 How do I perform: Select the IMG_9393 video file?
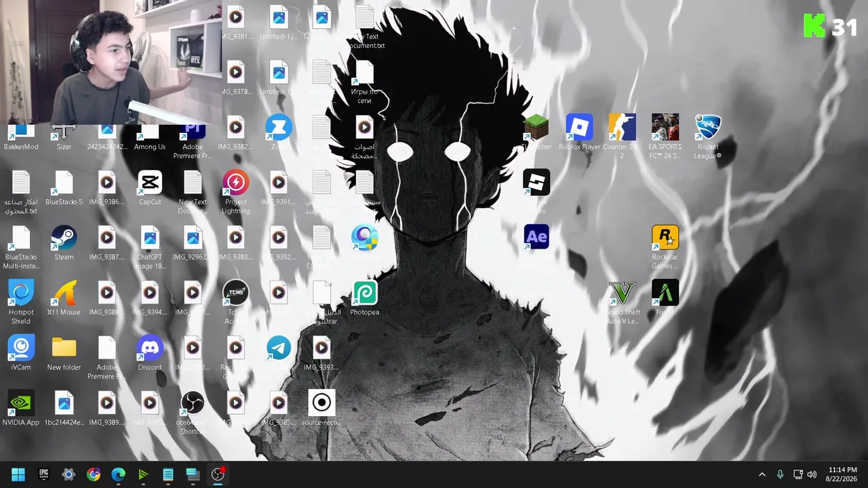pyautogui.click(x=321, y=354)
